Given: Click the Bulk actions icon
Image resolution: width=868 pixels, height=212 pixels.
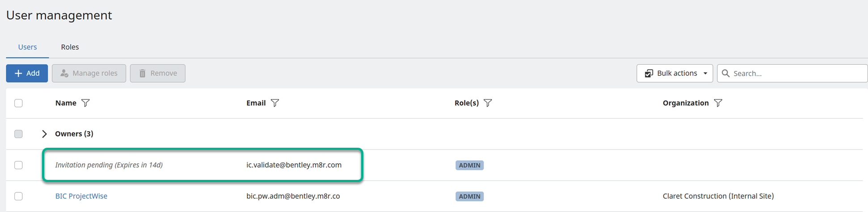Looking at the screenshot, I should pyautogui.click(x=649, y=73).
